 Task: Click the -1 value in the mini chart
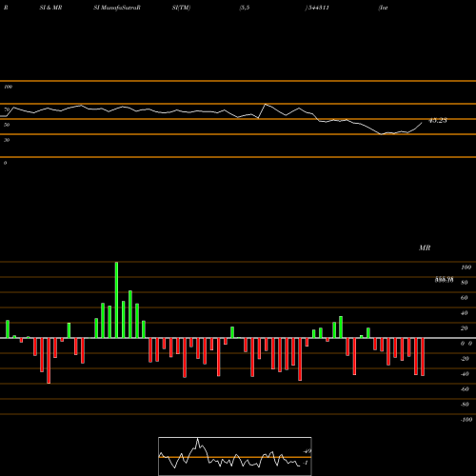pyautogui.click(x=306, y=463)
